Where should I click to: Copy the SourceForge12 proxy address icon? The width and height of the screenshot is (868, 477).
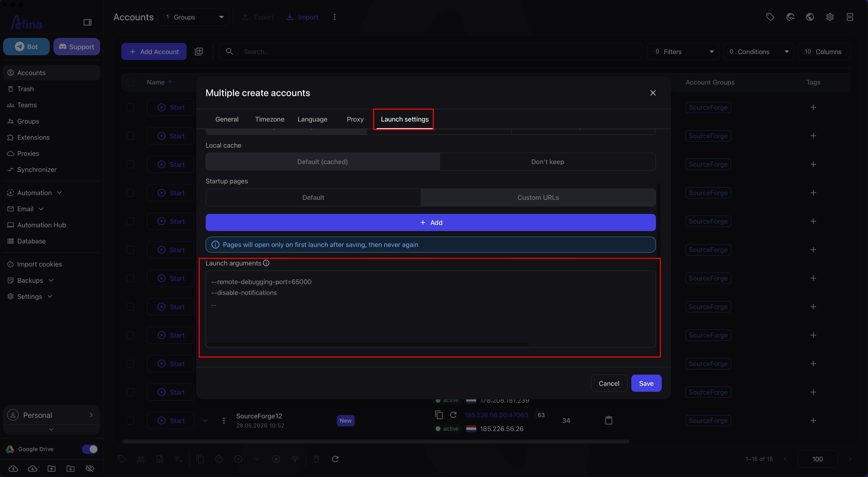[439, 415]
